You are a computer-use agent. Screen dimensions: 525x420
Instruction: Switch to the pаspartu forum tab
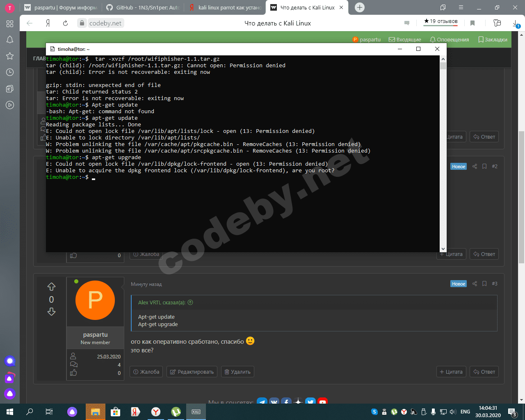pos(61,7)
